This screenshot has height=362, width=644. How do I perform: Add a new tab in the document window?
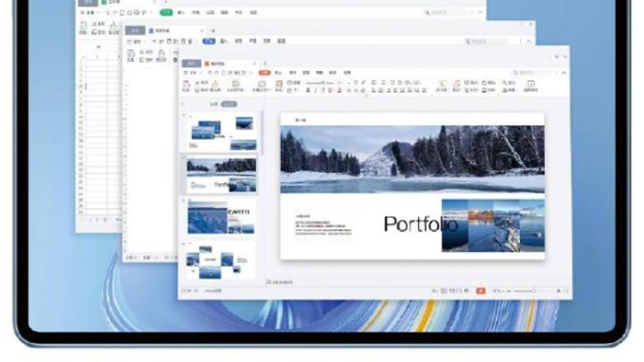(x=213, y=31)
